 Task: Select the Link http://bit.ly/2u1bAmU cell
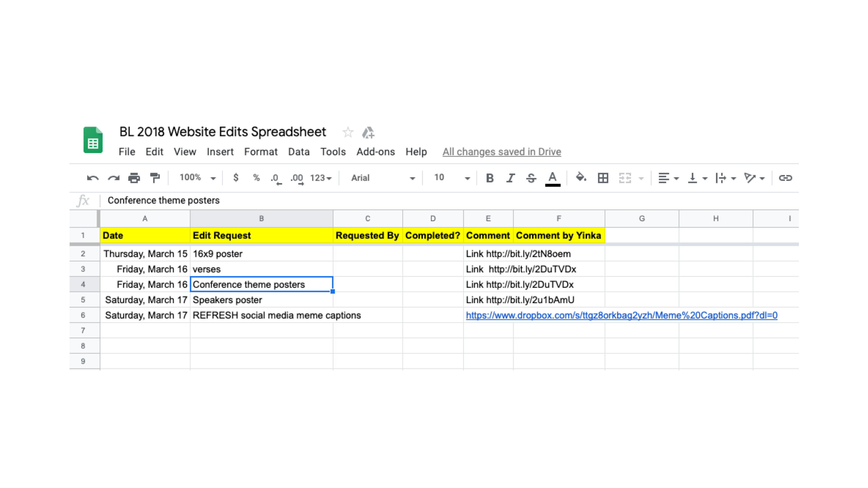[x=488, y=300]
